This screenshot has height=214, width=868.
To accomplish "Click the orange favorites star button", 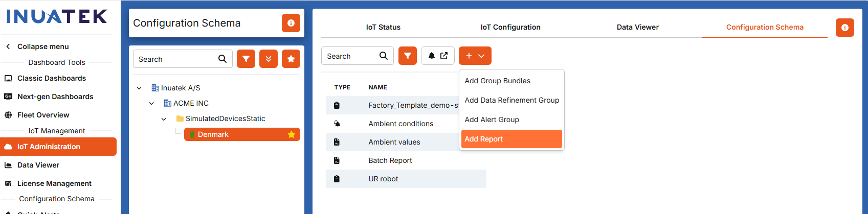I will click(291, 59).
